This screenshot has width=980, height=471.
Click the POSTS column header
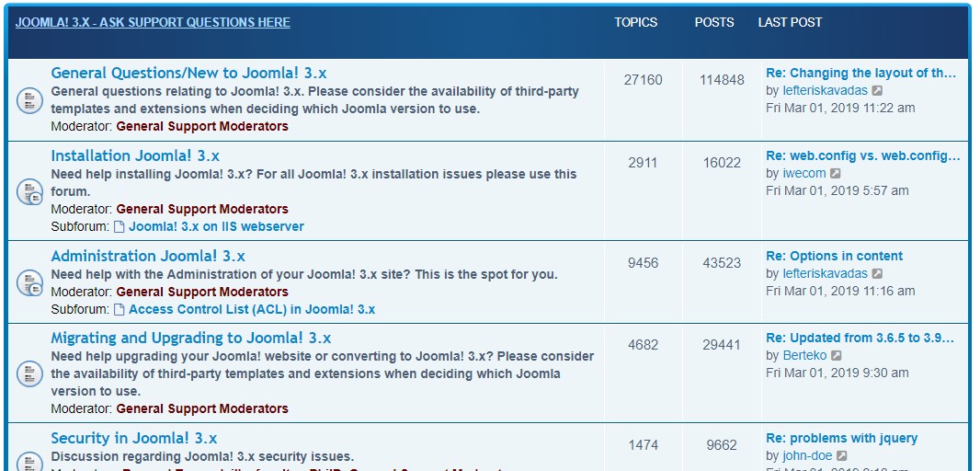click(x=714, y=22)
